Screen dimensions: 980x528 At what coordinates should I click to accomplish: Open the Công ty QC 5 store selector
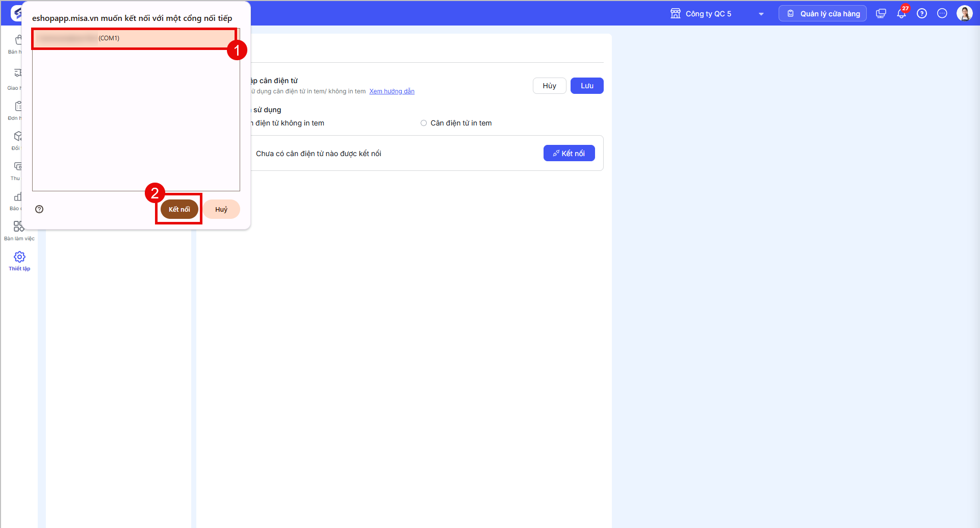(x=717, y=14)
